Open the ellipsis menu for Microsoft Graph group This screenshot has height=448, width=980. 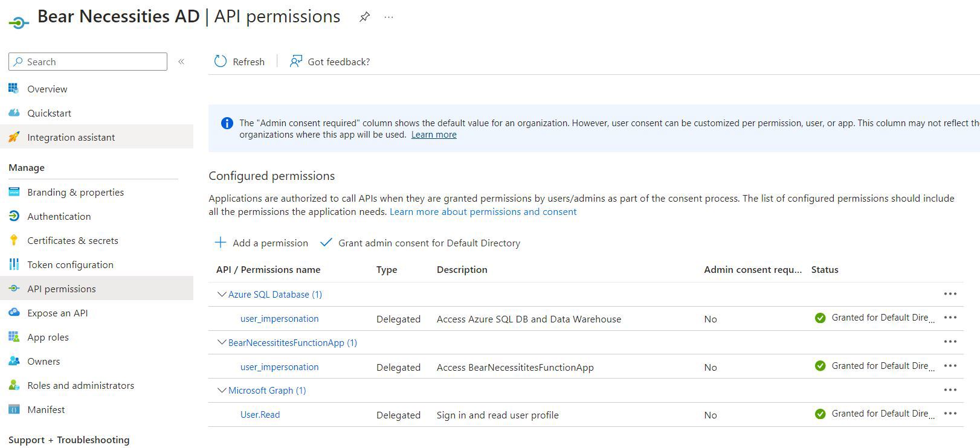pos(950,390)
